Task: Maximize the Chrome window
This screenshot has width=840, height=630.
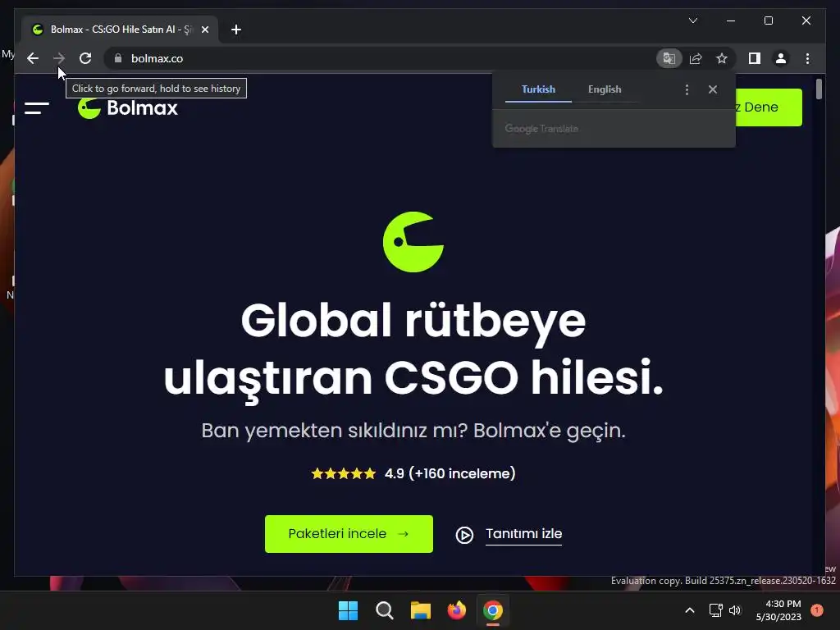Action: (x=768, y=21)
